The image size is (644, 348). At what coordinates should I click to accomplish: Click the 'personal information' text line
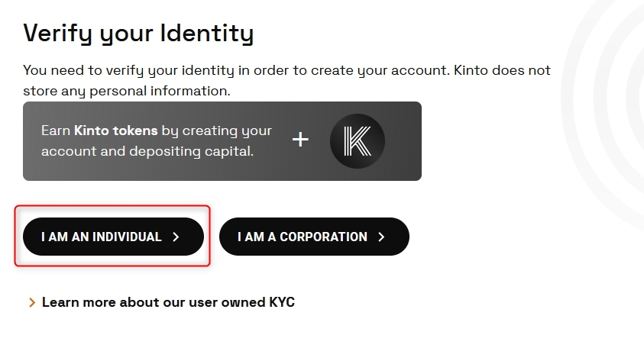click(127, 91)
